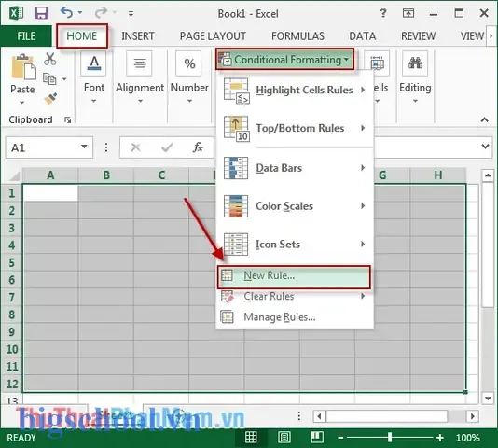Switch to Page Layout view icon
Viewport: 498px width, 448px height.
coord(284,438)
